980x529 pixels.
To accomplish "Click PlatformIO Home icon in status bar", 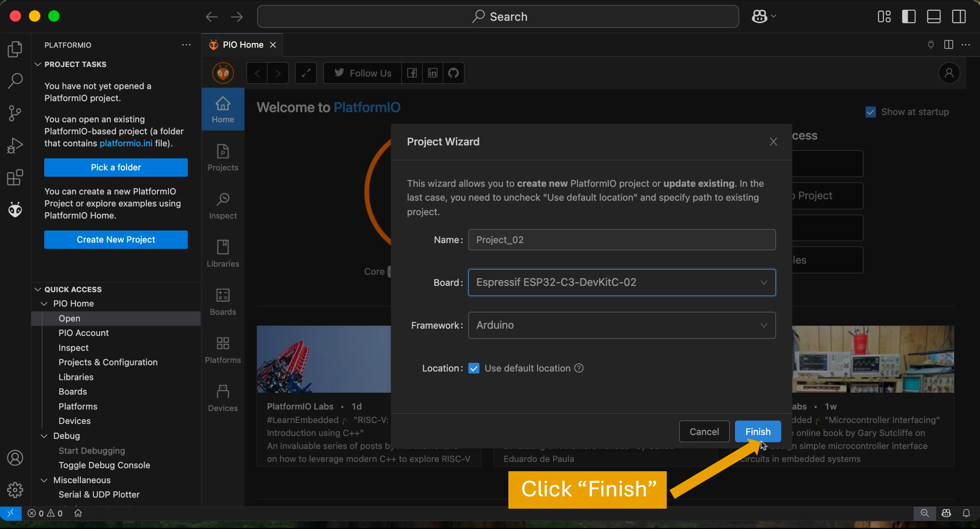I will click(x=78, y=513).
